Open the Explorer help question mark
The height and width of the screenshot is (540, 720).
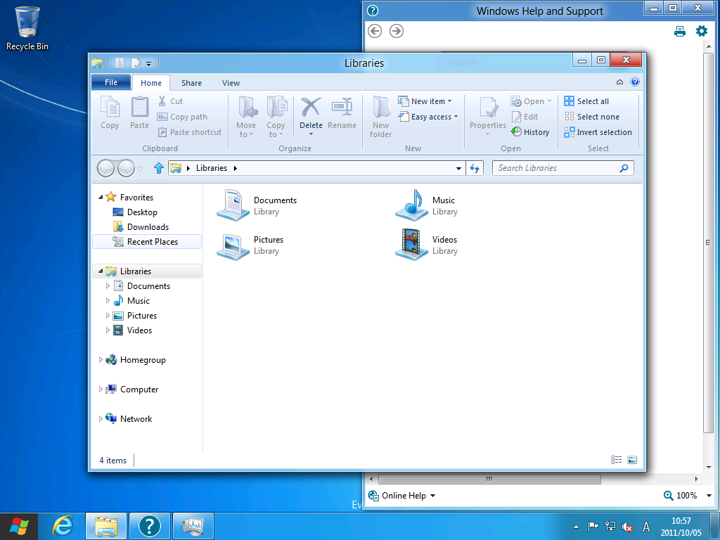point(635,82)
